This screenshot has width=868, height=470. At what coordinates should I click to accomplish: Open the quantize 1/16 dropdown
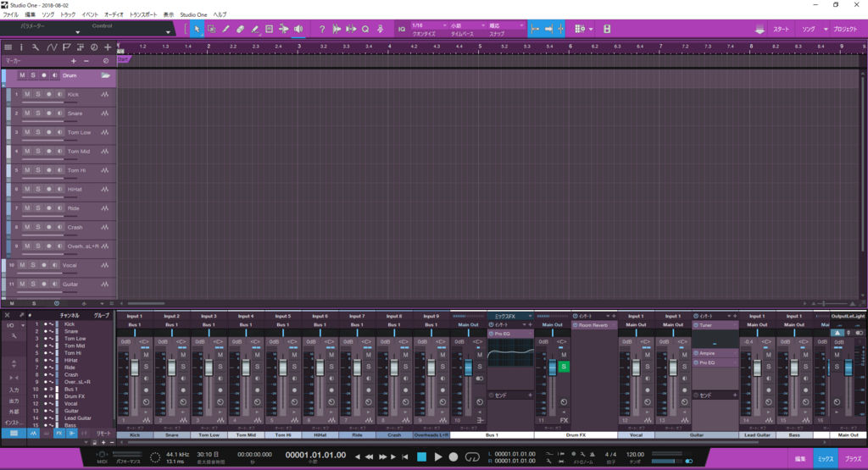tap(429, 26)
